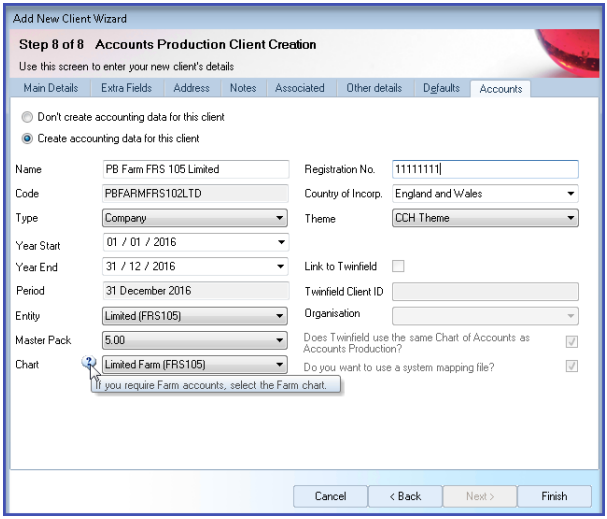607x519 pixels.
Task: Click the Twinfield Client ID field
Action: pyautogui.click(x=485, y=291)
